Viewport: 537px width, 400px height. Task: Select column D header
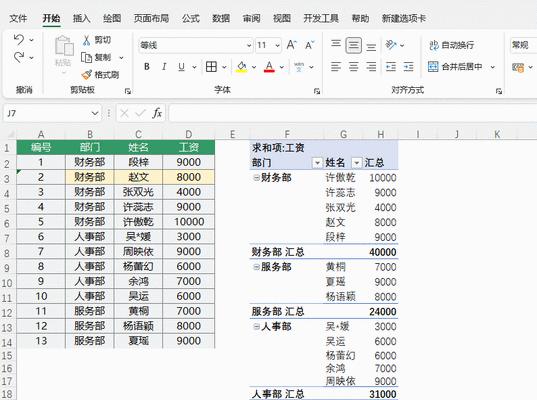click(189, 134)
